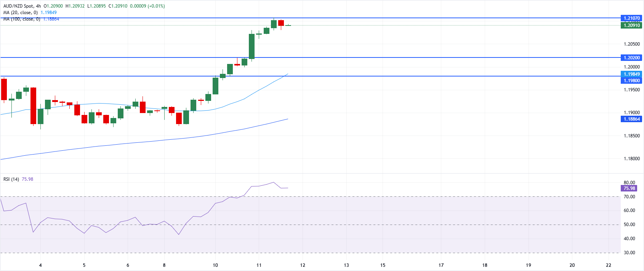Image resolution: width=644 pixels, height=271 pixels.
Task: Click the 70.00 RSI overbought level label
Action: pos(629,197)
